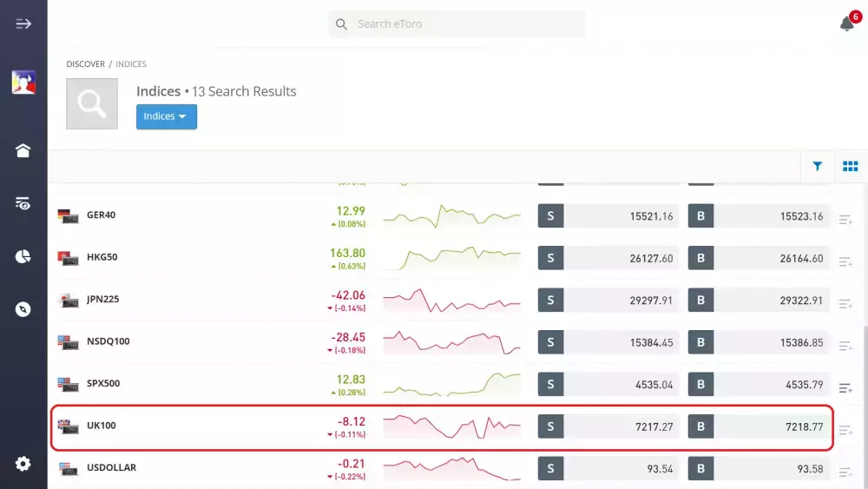Sell NSDQ100 with the S button
Viewport: 868px width, 489px height.
tap(551, 342)
